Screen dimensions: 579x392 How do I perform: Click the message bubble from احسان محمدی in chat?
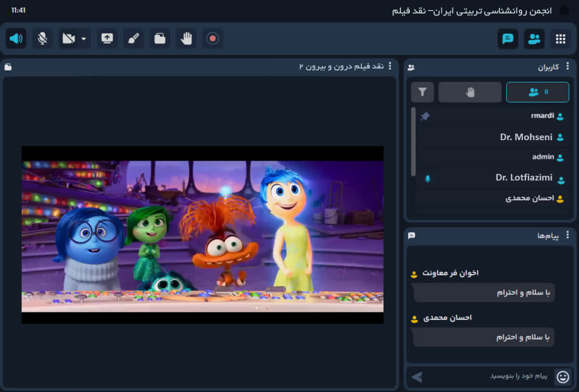(x=484, y=337)
